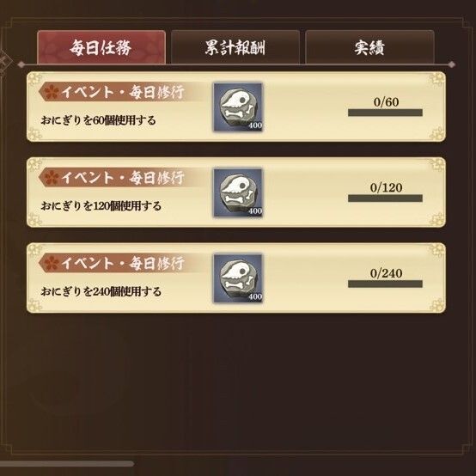Select the 0/240 progress bar
Screen dimensions: 476x476
point(385,284)
